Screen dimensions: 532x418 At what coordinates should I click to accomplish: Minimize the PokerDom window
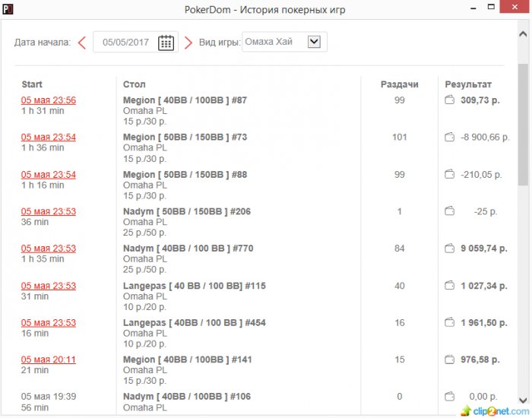(473, 8)
